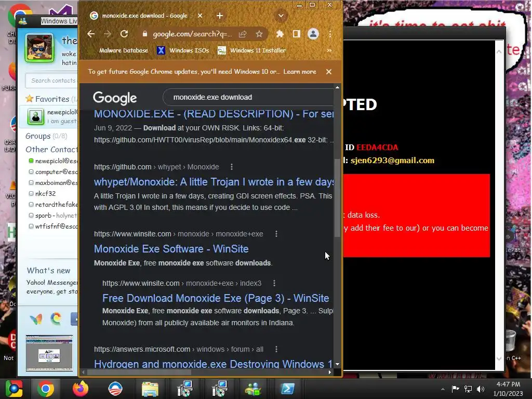Share this page icon in address bar
This screenshot has width=532, height=399.
pos(243,34)
